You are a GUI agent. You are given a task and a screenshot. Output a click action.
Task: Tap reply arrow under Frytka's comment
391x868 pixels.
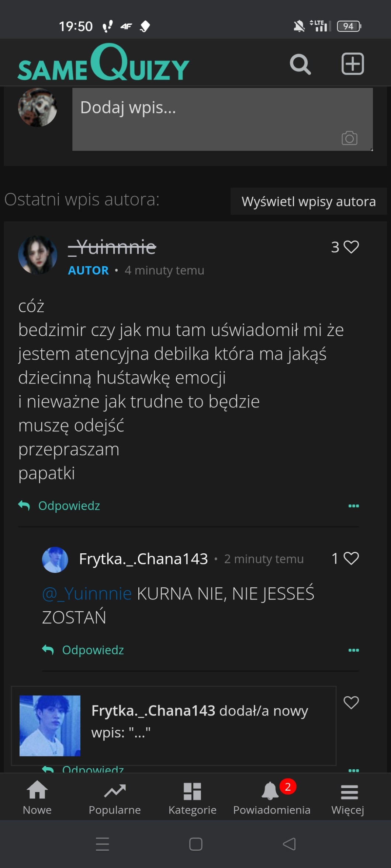48,650
